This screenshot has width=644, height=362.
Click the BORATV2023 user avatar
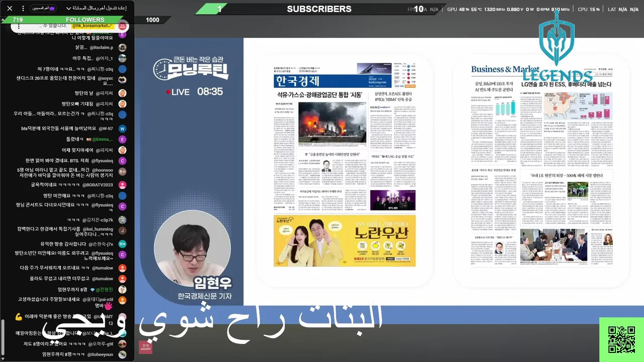(x=122, y=185)
